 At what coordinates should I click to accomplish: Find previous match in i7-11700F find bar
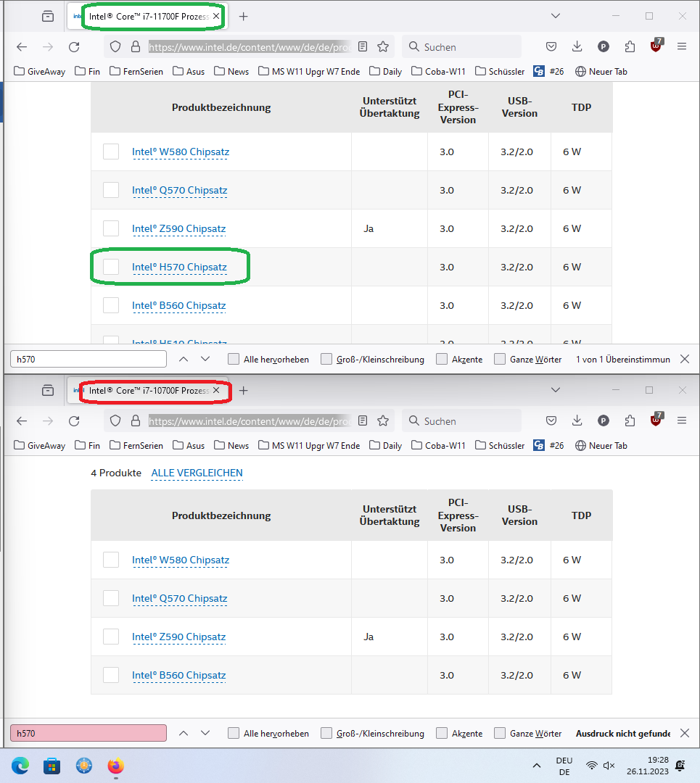(x=184, y=359)
